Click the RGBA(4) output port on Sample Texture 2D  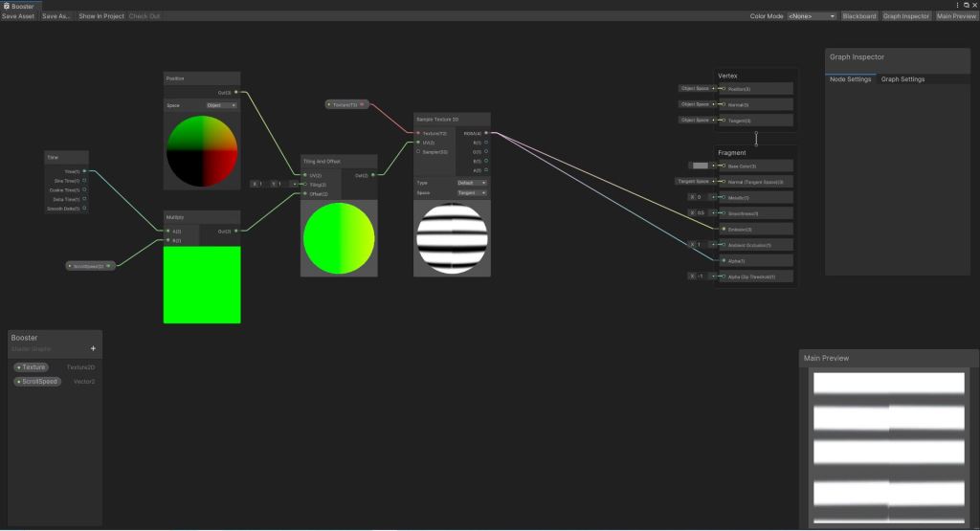486,134
